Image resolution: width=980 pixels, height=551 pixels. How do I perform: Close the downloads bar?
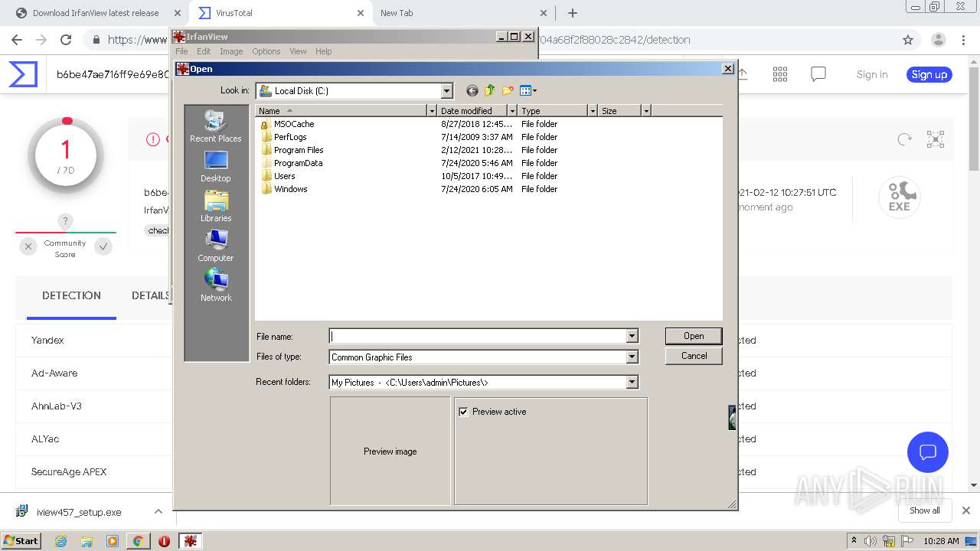966,510
